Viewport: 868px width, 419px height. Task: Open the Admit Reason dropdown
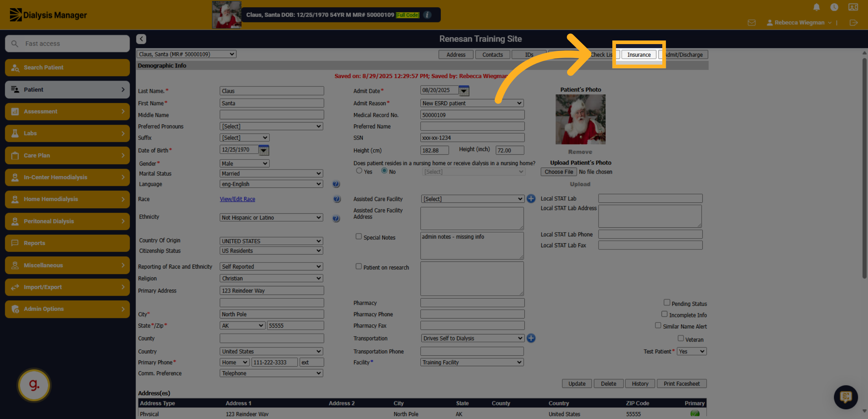[x=472, y=103]
